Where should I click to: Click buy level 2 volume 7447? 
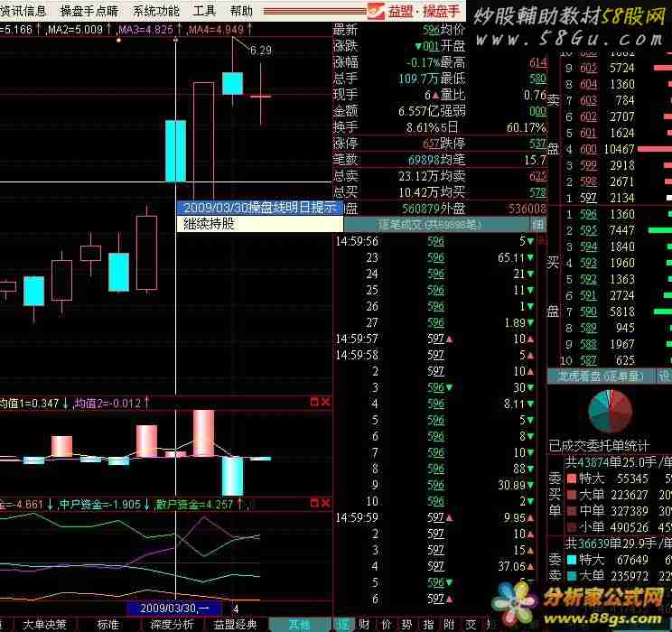621,230
